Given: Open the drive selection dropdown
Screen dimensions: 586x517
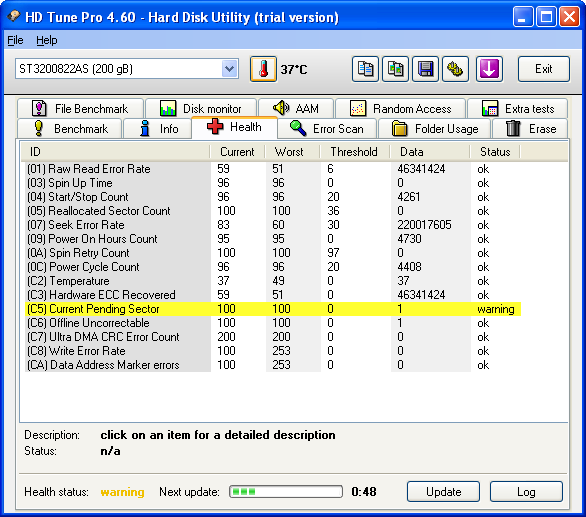Looking at the screenshot, I should (229, 69).
